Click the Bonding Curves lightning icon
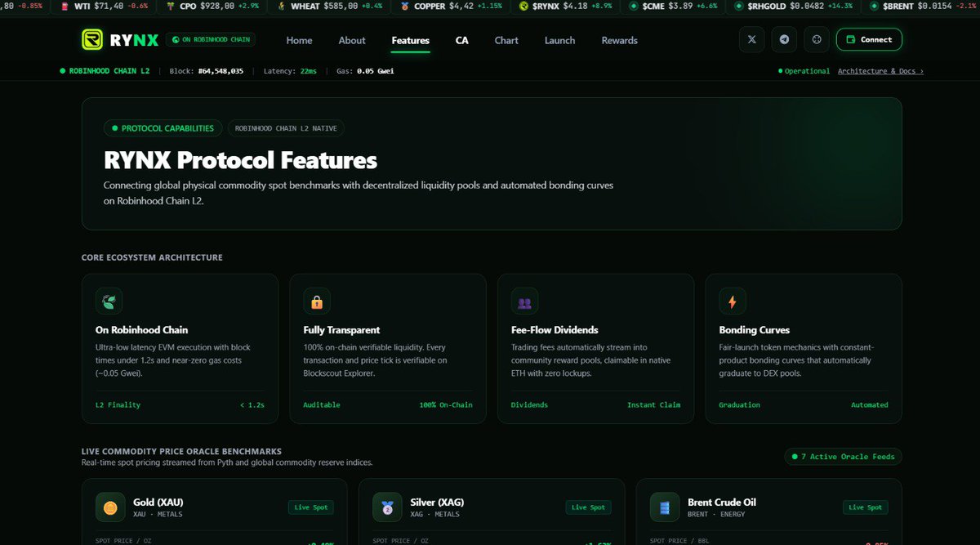The width and height of the screenshot is (980, 545). (x=733, y=302)
